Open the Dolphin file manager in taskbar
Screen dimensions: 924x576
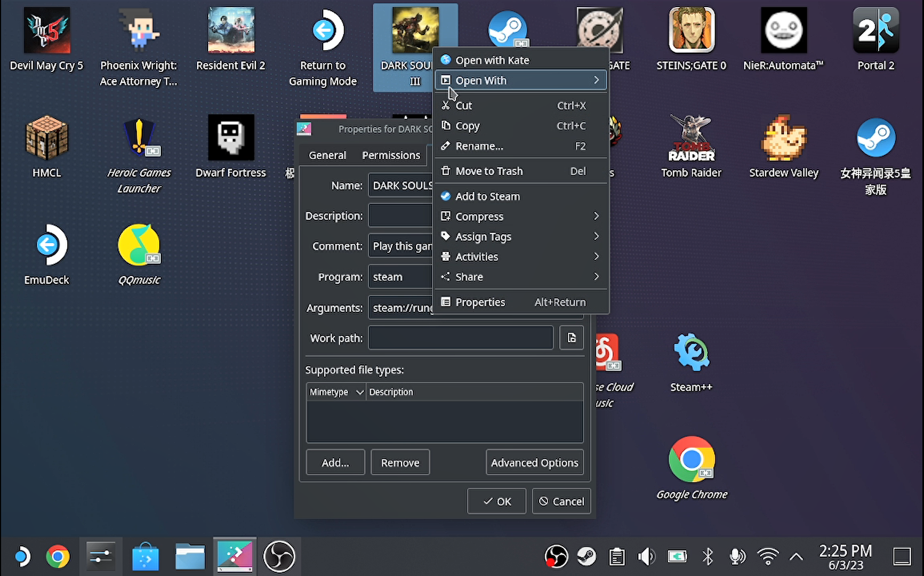point(190,557)
